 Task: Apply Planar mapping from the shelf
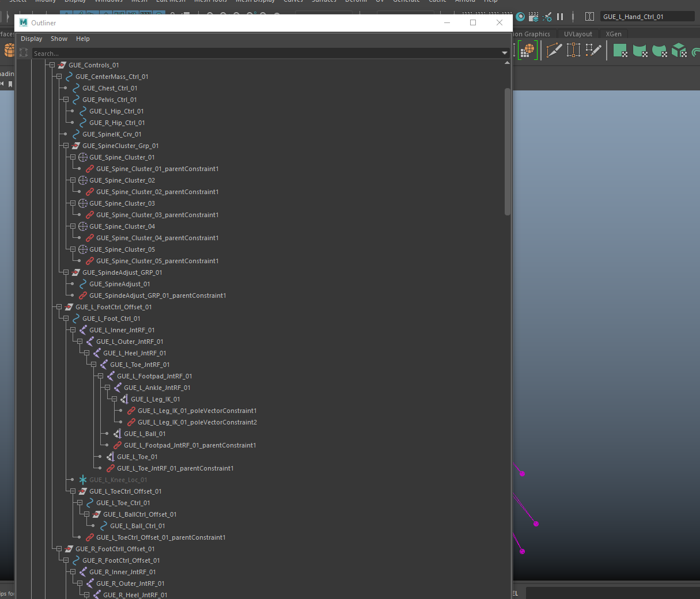[620, 51]
